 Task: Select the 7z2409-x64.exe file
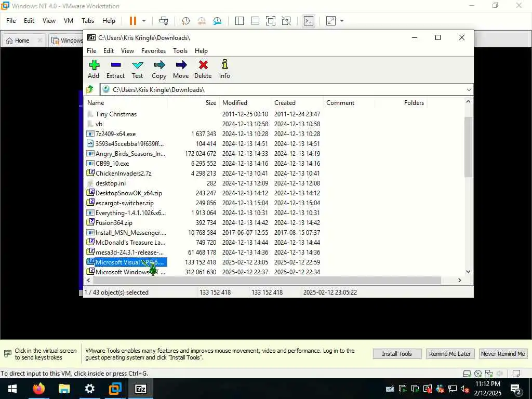[x=115, y=134]
